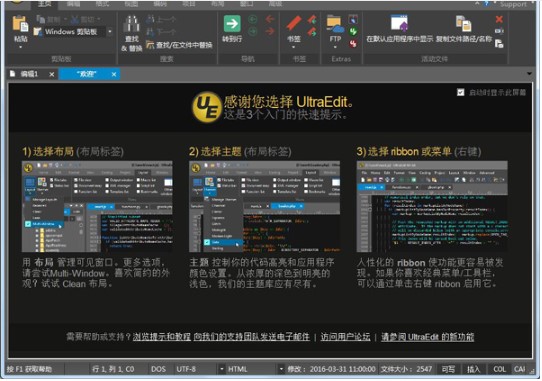This screenshot has height=381, width=542.
Task: Click the green Go to Line (转到行) arrow
Action: tap(232, 24)
